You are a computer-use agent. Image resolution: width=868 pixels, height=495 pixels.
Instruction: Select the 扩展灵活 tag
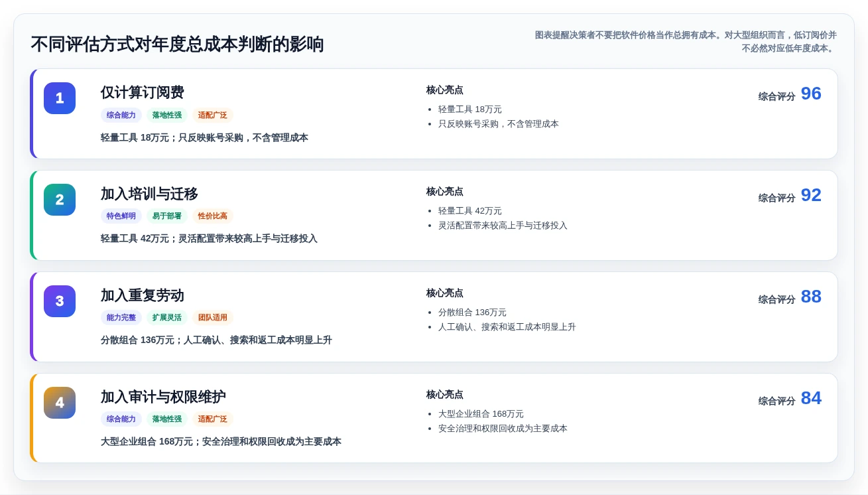click(167, 318)
